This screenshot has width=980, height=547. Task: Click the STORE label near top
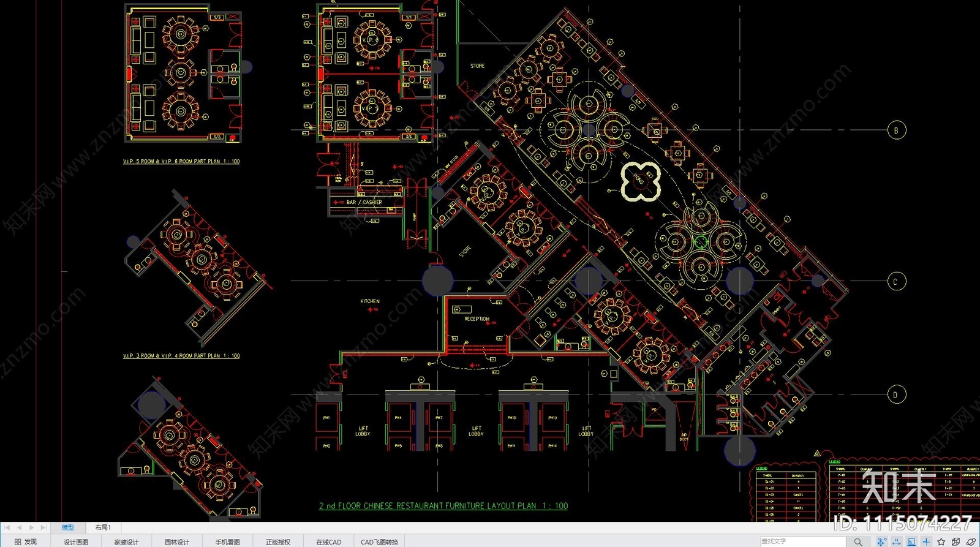click(x=478, y=66)
